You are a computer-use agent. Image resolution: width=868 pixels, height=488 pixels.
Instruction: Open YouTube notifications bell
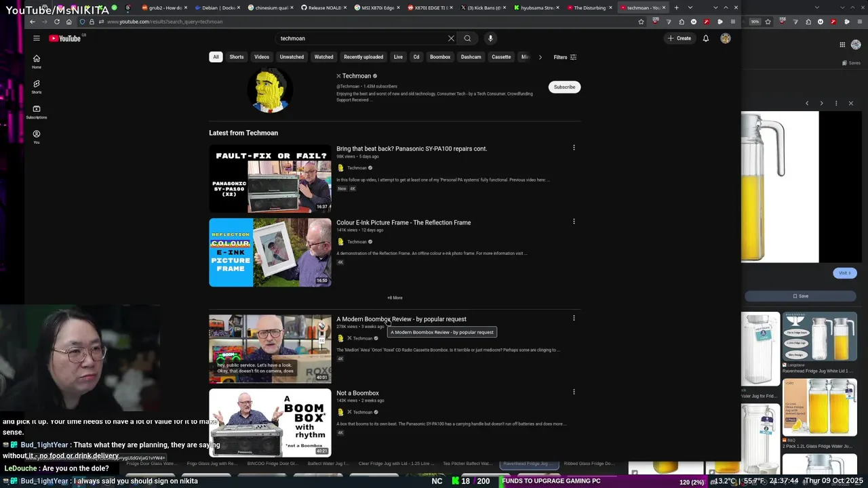coord(706,39)
